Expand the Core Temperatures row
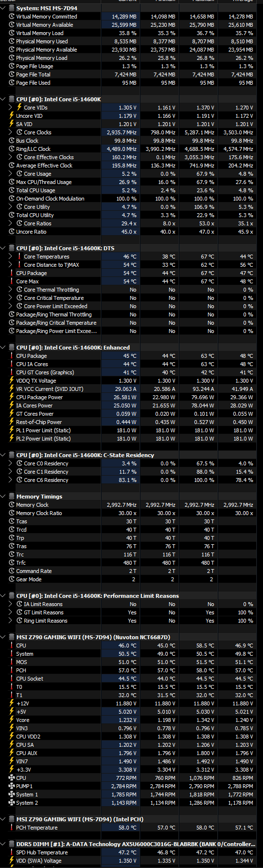The width and height of the screenshot is (263, 868). click(x=11, y=257)
